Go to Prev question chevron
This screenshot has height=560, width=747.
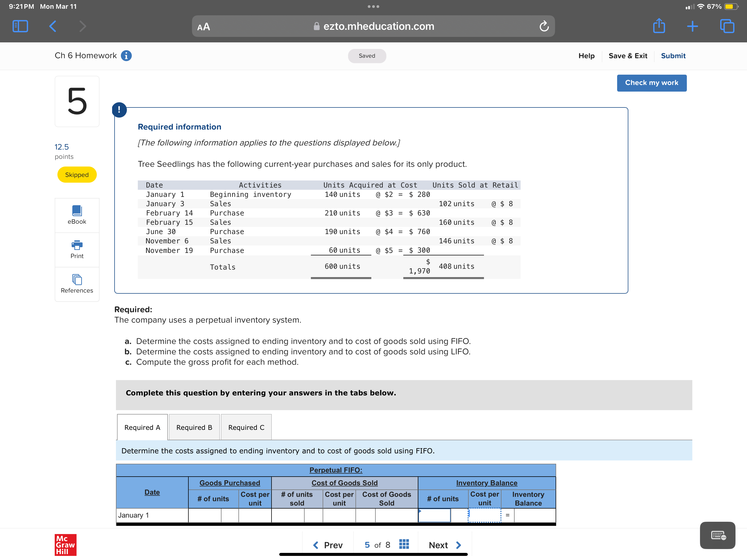(316, 545)
